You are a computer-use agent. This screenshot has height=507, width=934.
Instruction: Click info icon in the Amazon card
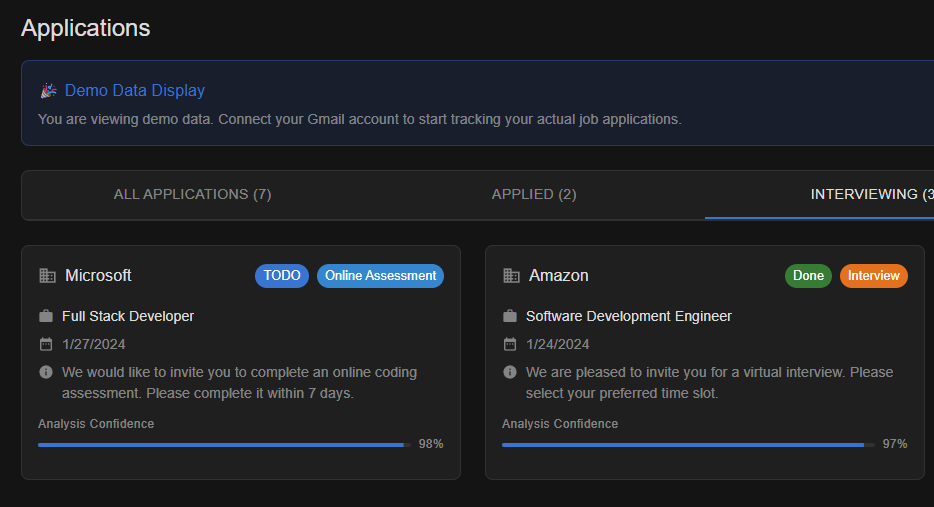coord(510,373)
